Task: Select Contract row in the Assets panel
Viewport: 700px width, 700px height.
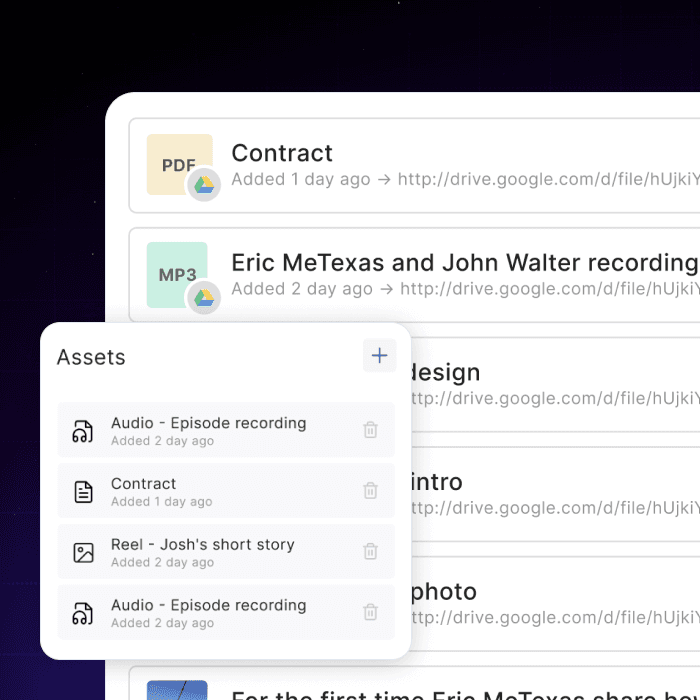Action: click(226, 491)
